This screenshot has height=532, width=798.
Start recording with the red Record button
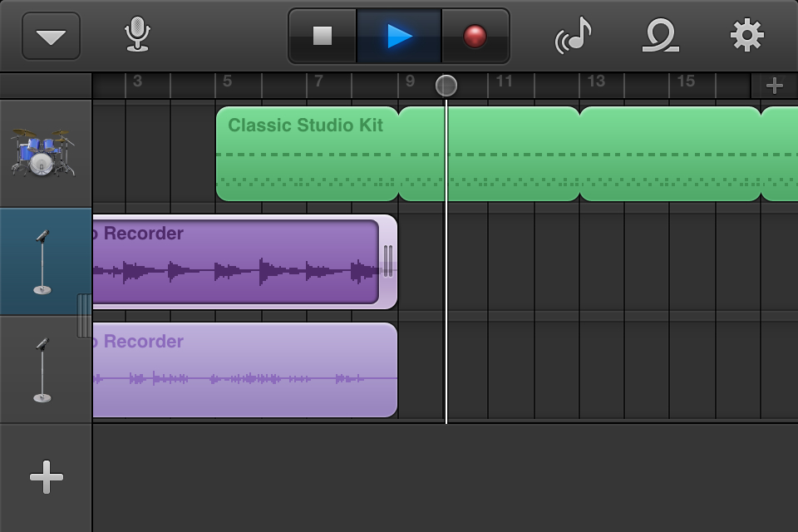tap(475, 36)
